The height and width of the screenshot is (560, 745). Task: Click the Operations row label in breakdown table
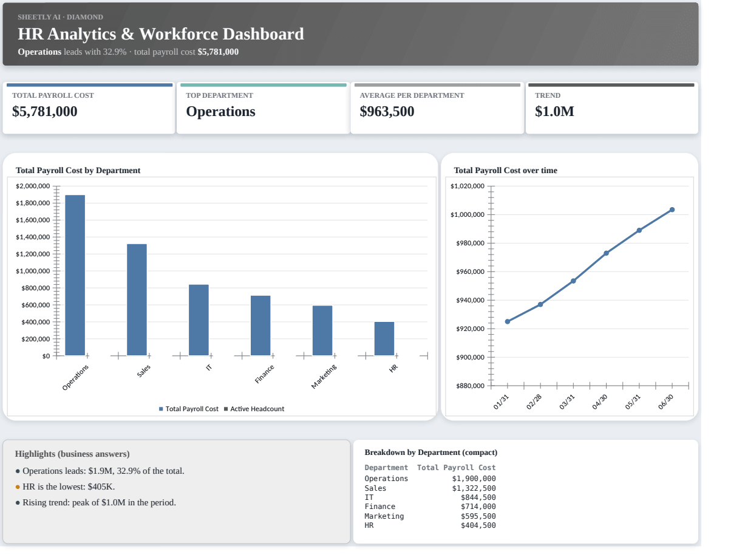(x=386, y=479)
